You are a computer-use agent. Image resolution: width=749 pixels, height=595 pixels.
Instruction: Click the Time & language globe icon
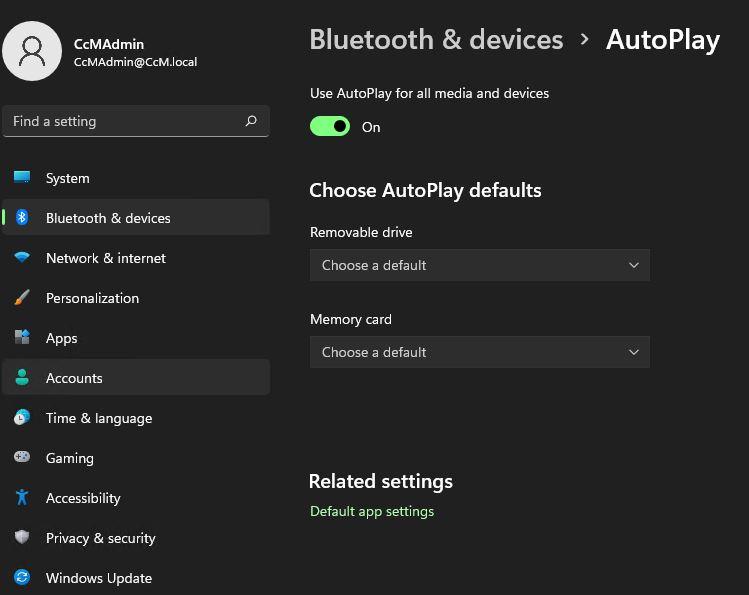click(x=22, y=417)
